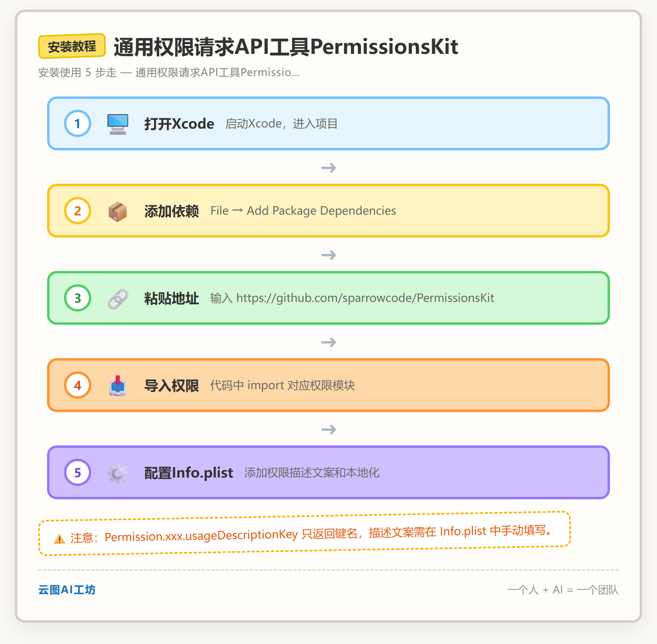Image resolution: width=657 pixels, height=644 pixels.
Task: Click the '一个人 + AI = 一个团队' slogan
Action: (x=563, y=590)
